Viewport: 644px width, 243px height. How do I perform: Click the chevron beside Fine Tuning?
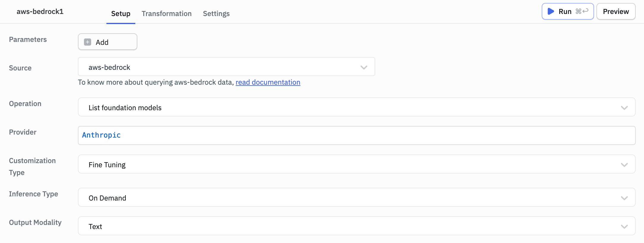[624, 165]
